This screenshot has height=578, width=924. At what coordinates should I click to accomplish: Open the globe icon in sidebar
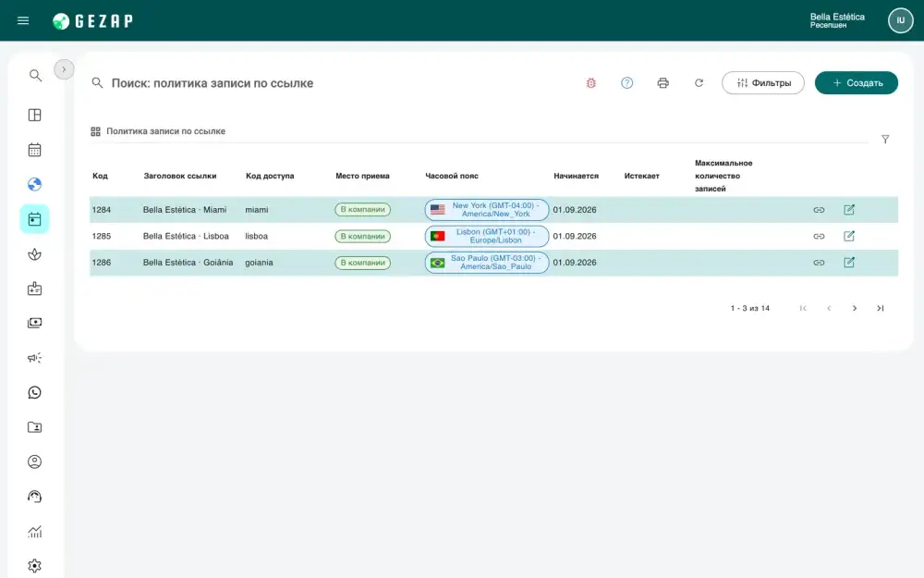35,185
